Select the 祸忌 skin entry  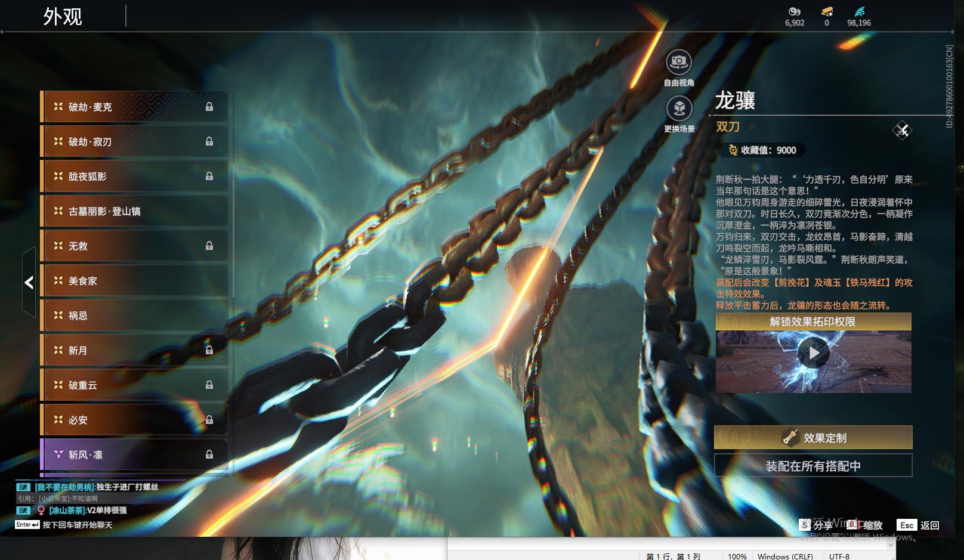click(x=134, y=315)
